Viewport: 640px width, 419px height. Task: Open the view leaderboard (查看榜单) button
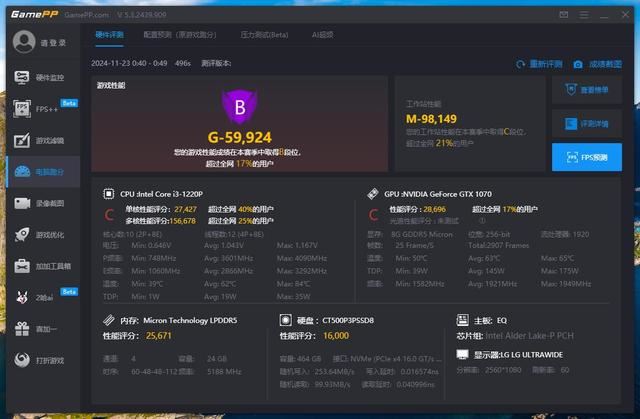(x=587, y=89)
